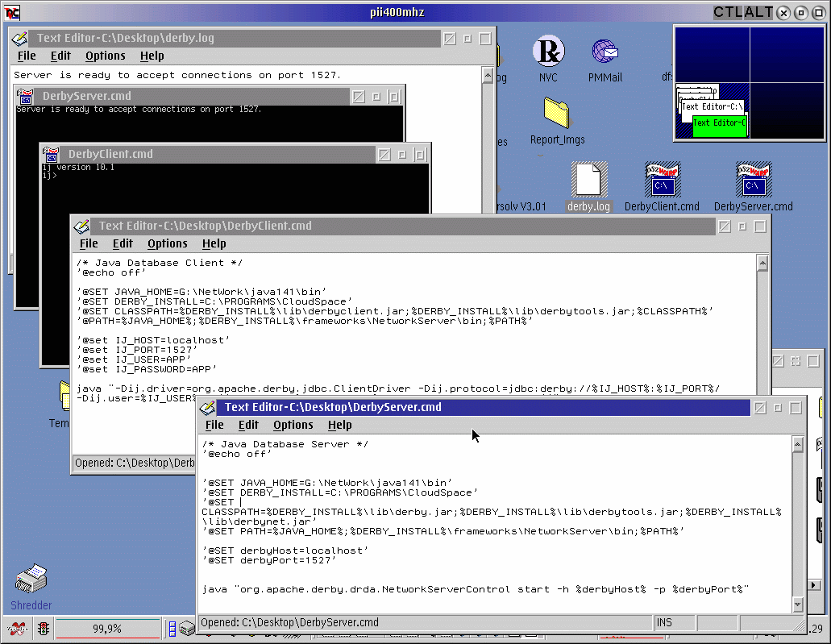
Task: Open the Report_Imgs folder
Action: (x=557, y=112)
